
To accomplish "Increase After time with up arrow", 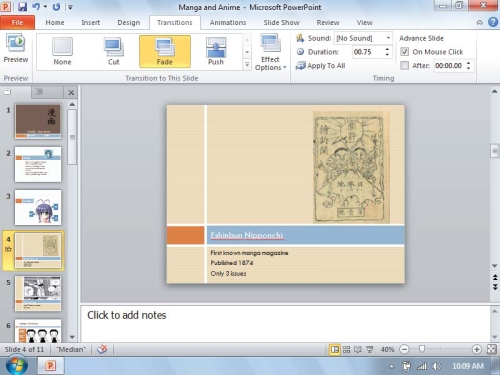I will pos(469,63).
